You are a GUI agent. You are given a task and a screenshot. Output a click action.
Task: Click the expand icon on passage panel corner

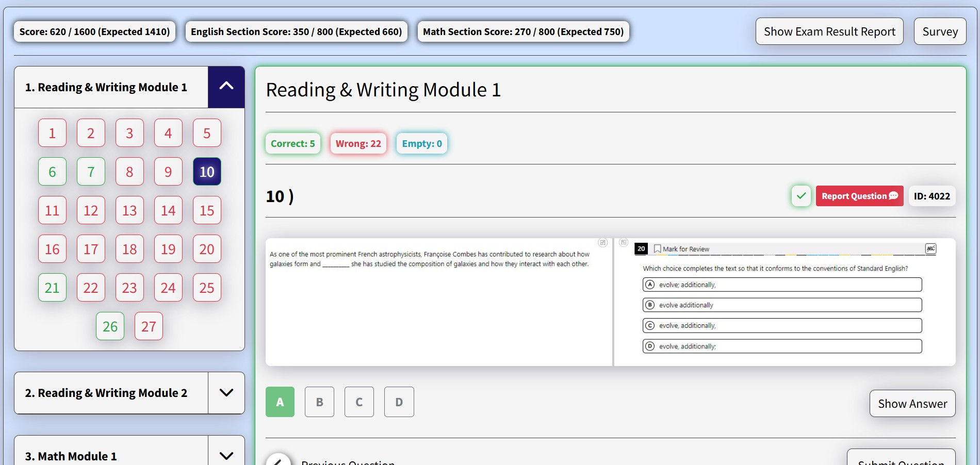click(602, 243)
